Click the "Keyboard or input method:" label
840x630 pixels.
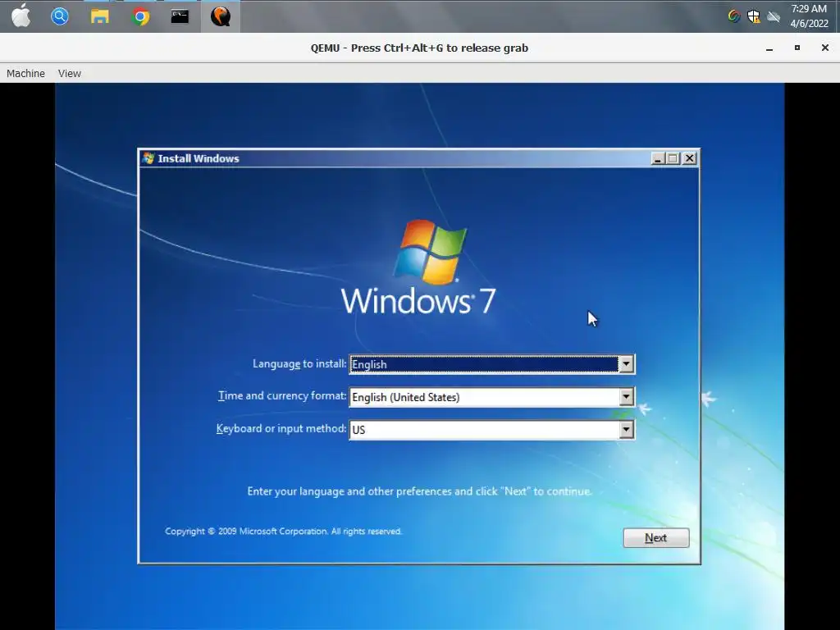click(281, 428)
